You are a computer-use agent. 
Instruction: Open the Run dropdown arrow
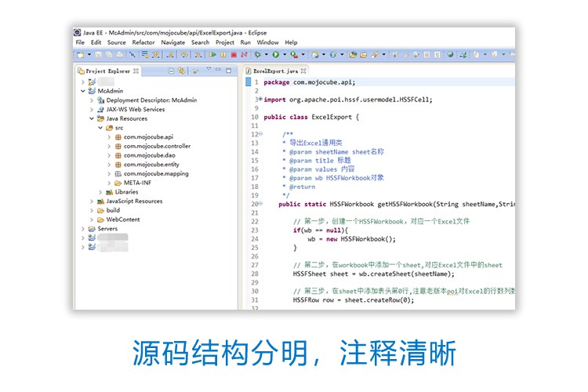click(285, 55)
